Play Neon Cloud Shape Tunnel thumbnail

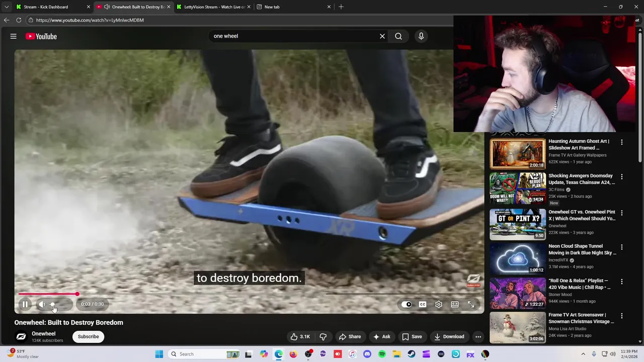pos(518,258)
